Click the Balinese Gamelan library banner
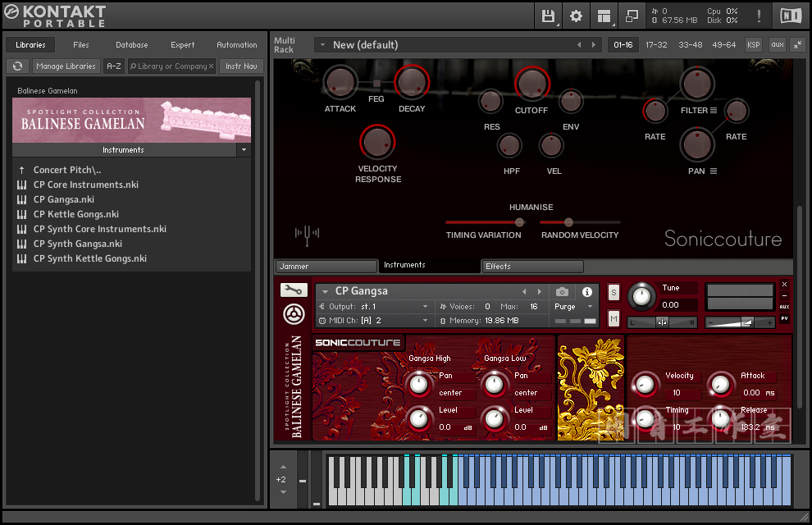 [x=131, y=120]
